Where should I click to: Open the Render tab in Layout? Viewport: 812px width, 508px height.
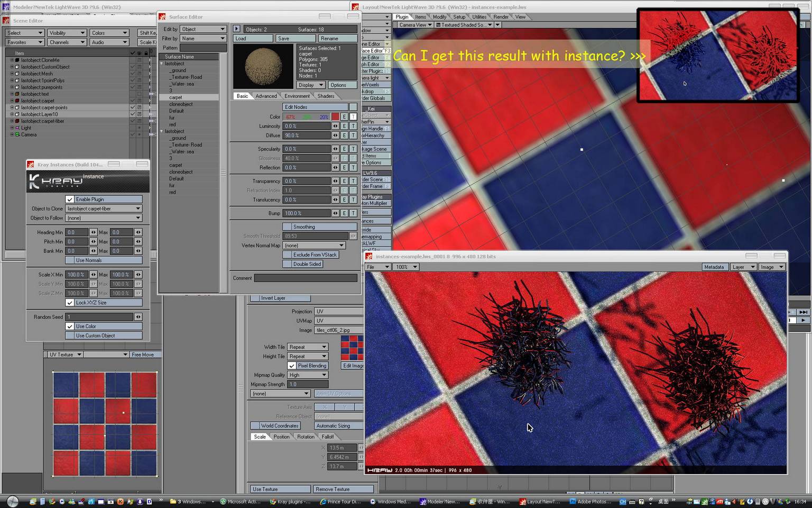[501, 17]
